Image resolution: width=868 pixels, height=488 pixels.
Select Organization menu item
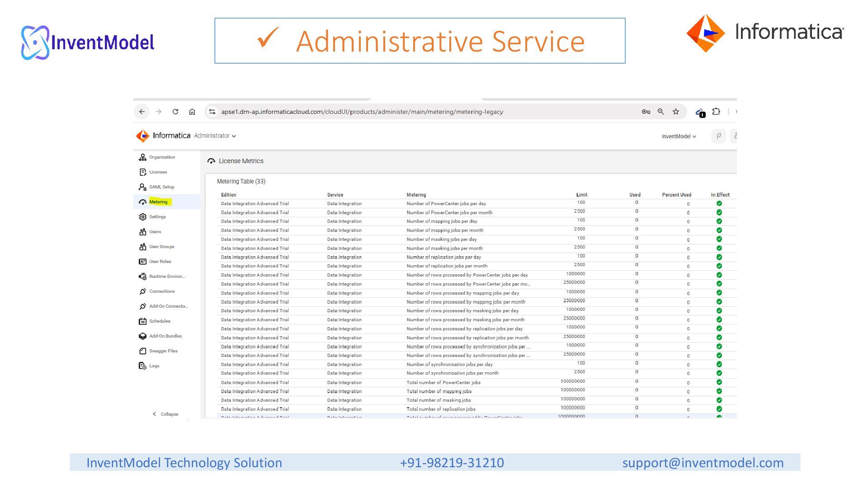click(162, 157)
